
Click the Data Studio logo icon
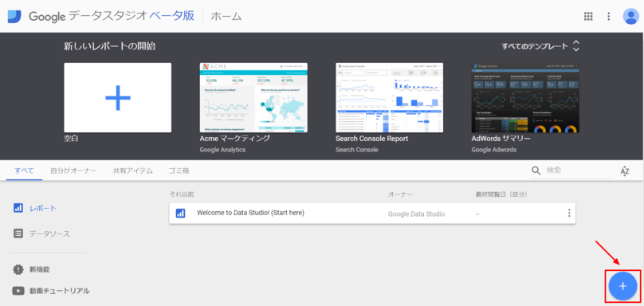coord(14,16)
